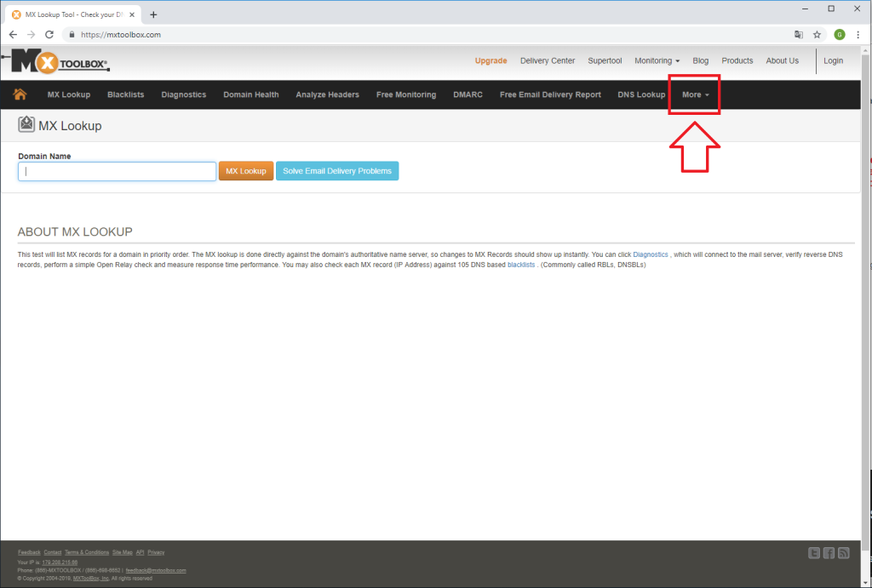Image resolution: width=872 pixels, height=588 pixels.
Task: Click the IP address link in footer
Action: pyautogui.click(x=60, y=562)
